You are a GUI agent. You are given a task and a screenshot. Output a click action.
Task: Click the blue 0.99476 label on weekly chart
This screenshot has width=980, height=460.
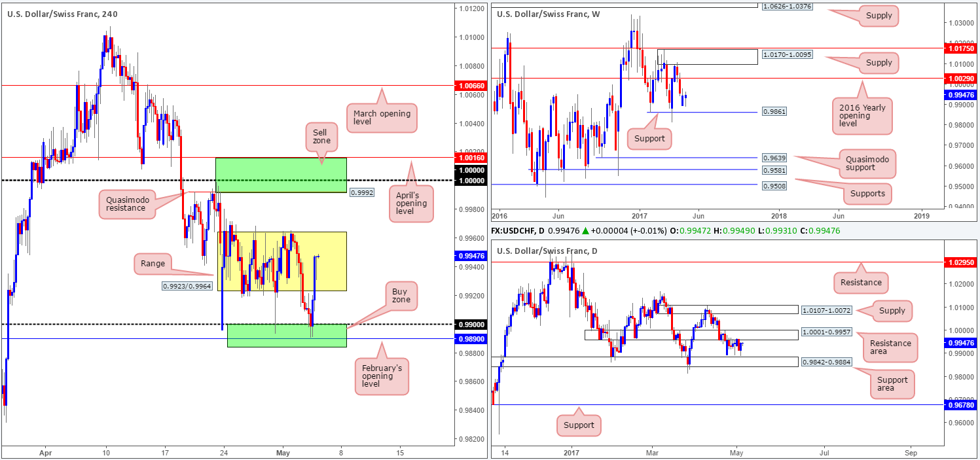960,95
